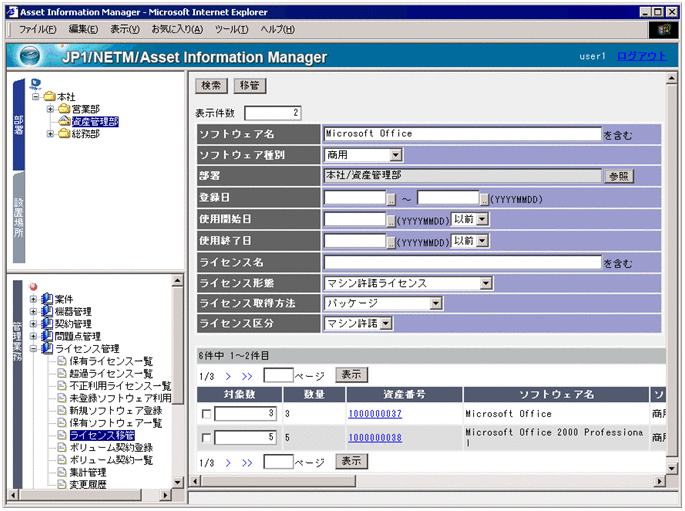This screenshot has width=685, height=511.
Task: Select ボリューム契約登録 in the menu tree
Action: click(x=111, y=447)
